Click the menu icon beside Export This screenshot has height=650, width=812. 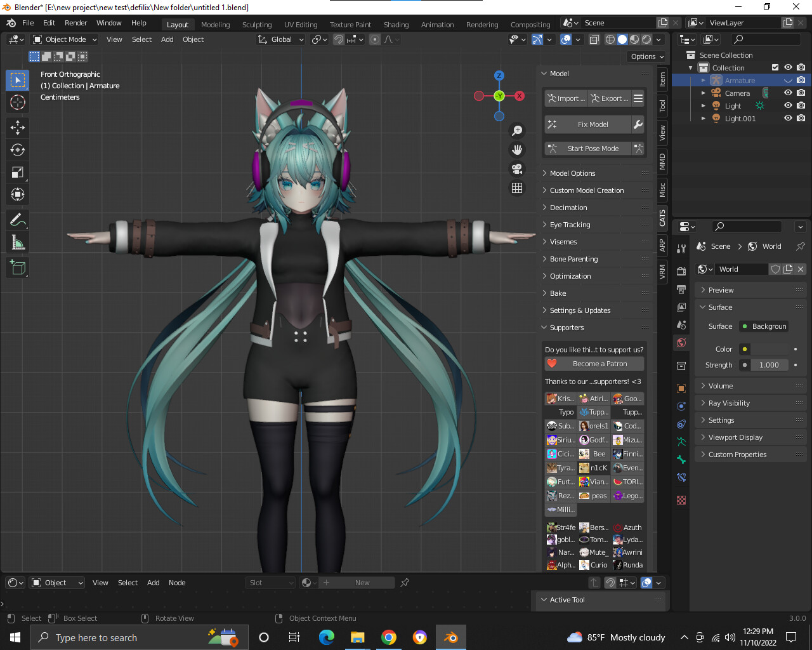coord(638,98)
